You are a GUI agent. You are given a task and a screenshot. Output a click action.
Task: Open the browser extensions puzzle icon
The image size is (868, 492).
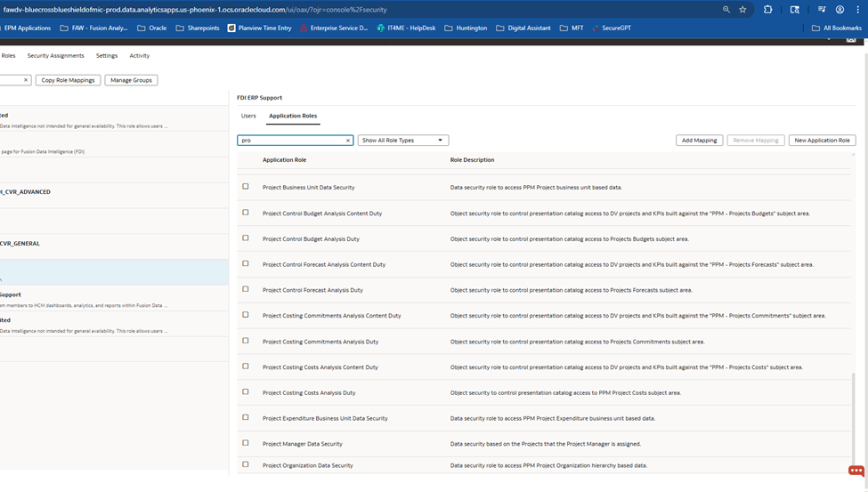point(767,10)
